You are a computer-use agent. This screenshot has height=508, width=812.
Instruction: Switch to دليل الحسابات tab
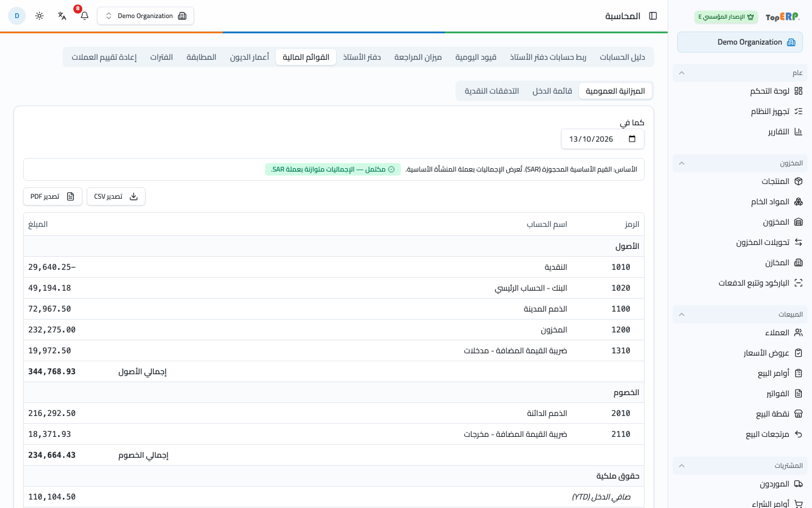click(x=622, y=57)
